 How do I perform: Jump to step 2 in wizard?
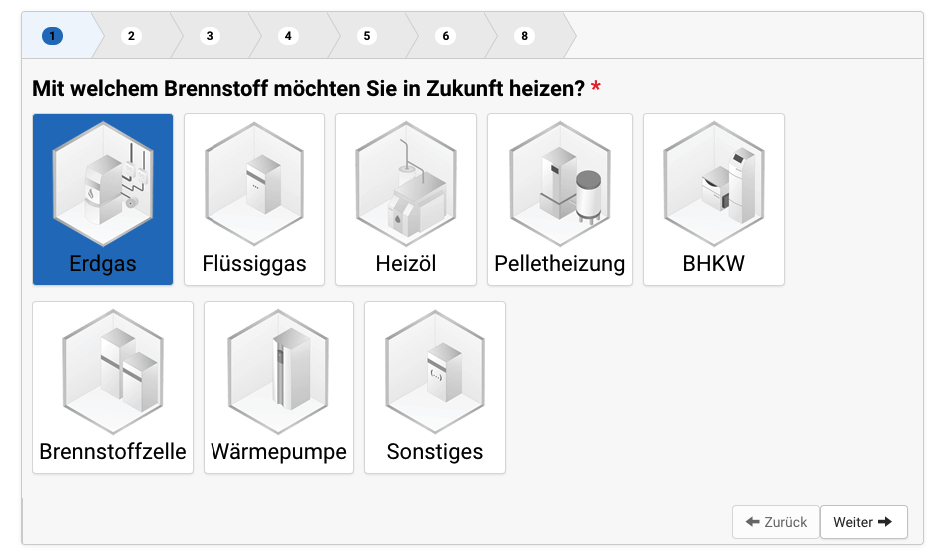[x=131, y=36]
